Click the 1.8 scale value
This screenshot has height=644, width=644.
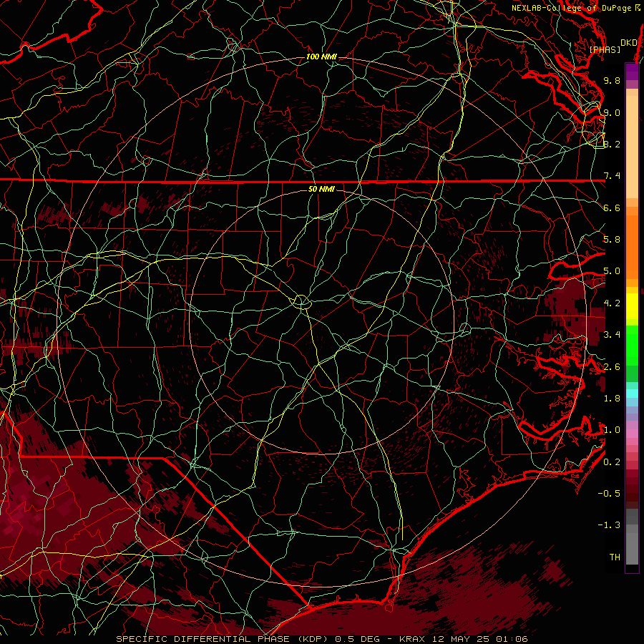pos(612,399)
